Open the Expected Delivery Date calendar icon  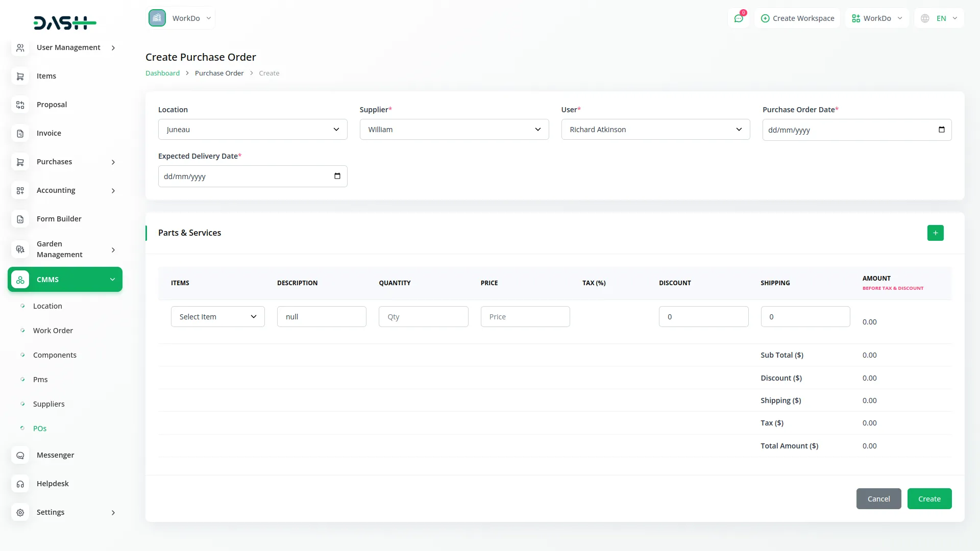pos(337,176)
